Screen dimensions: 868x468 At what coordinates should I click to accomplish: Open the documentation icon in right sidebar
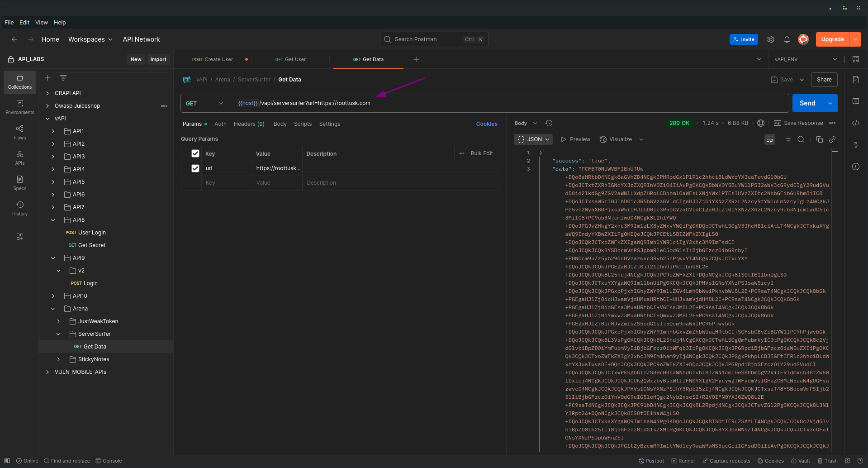click(856, 80)
